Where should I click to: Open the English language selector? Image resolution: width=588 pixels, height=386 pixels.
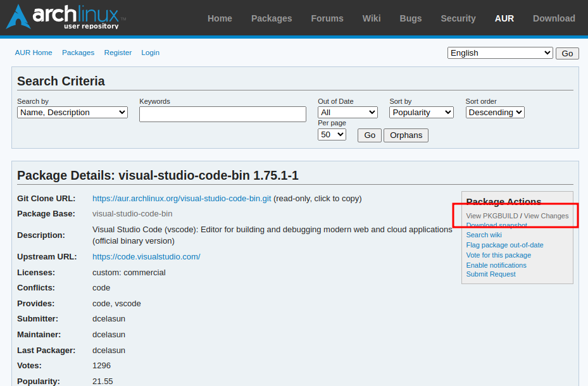[499, 53]
